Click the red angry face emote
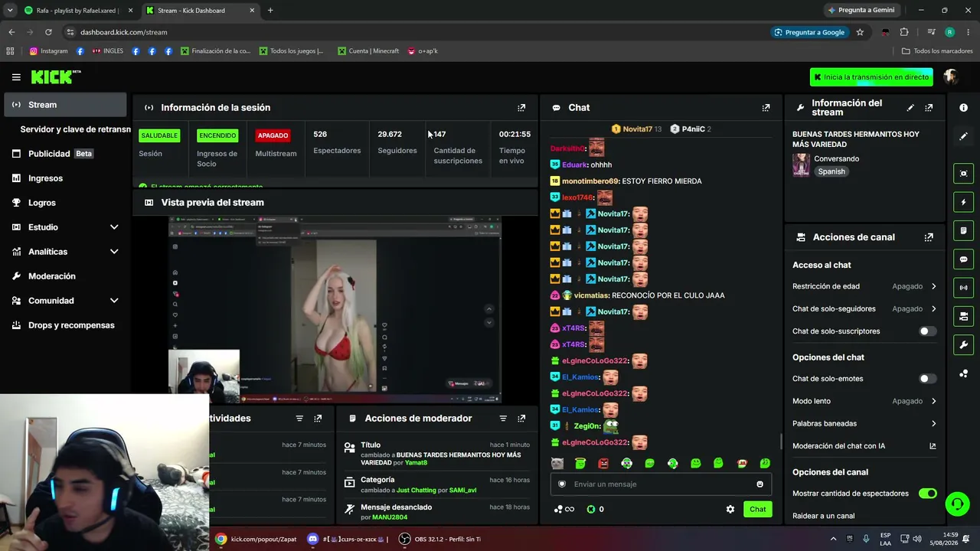The image size is (980, 551). pos(603,463)
